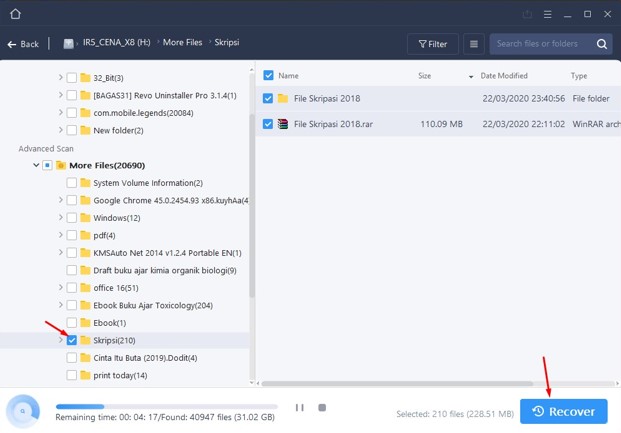
Task: Check the New folder(2) checkbox
Action: pos(72,130)
